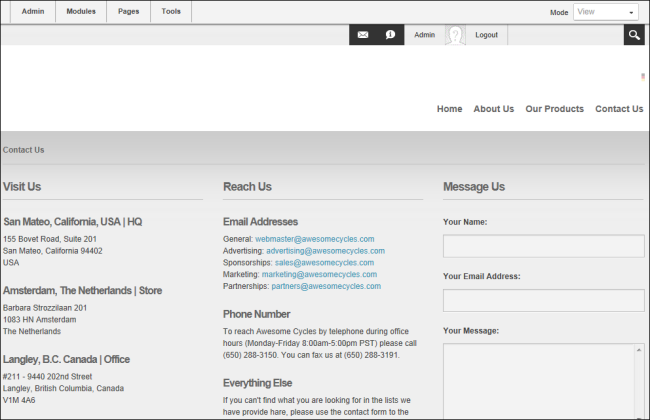Open the search magnifier icon
The width and height of the screenshot is (650, 420).
pos(634,35)
